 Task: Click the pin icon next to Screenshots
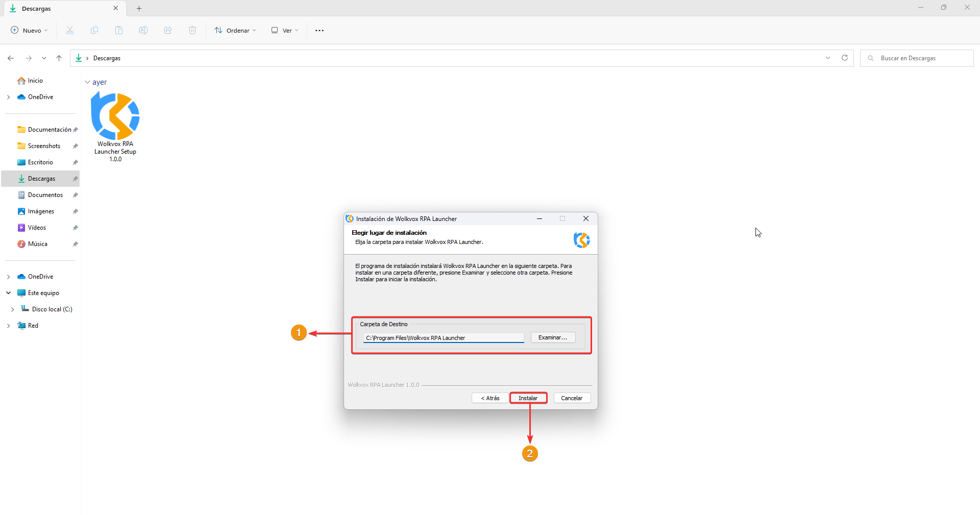[x=76, y=146]
